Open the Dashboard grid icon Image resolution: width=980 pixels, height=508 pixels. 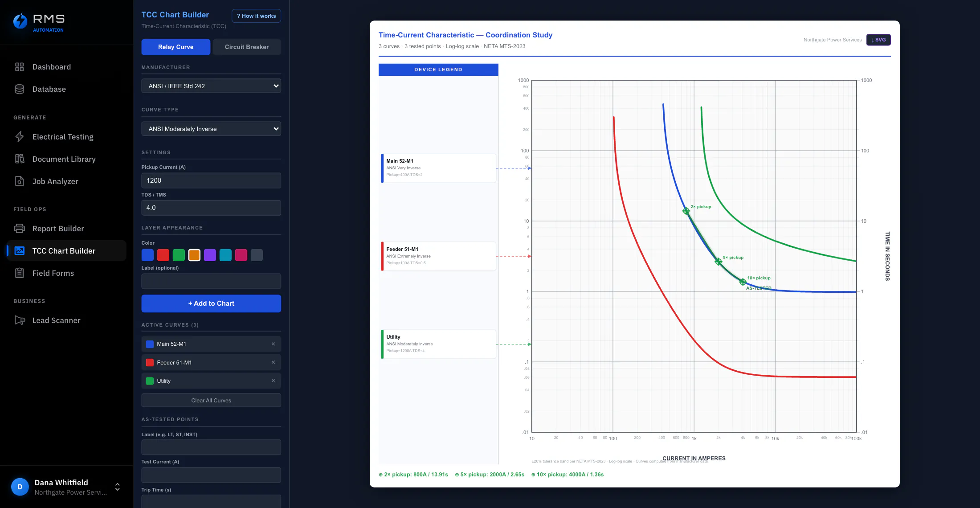[x=19, y=67]
